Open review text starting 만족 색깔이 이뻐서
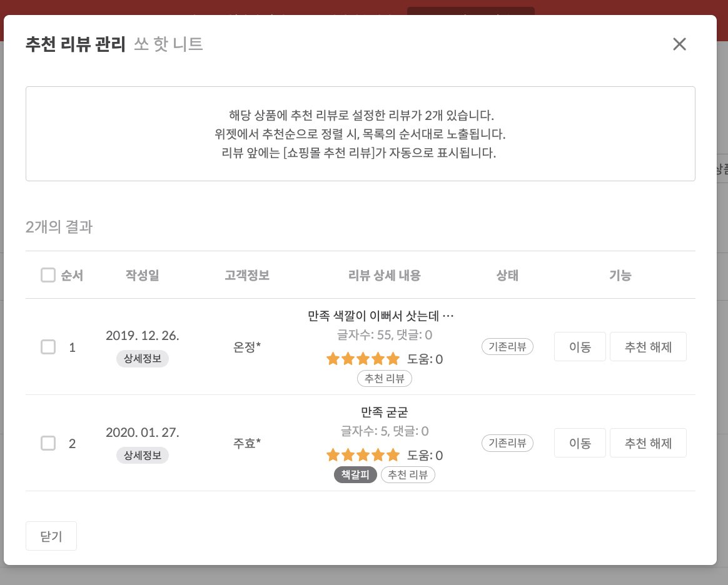The width and height of the screenshot is (728, 585). pos(380,316)
